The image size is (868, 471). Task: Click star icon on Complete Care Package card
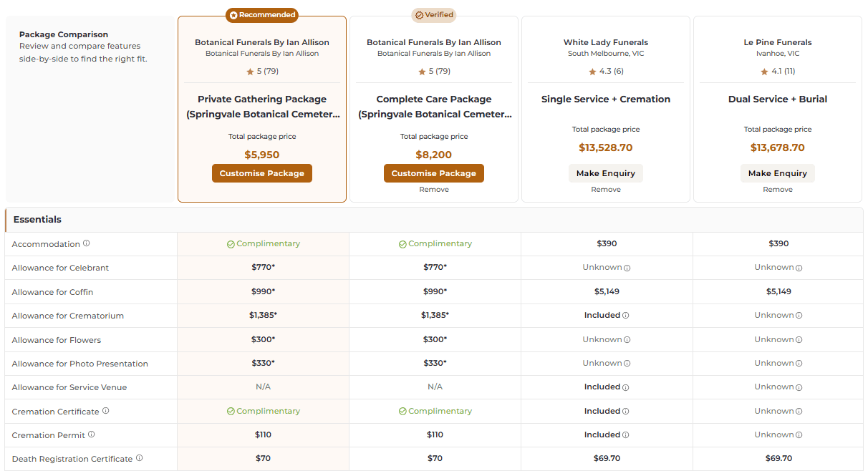(422, 72)
